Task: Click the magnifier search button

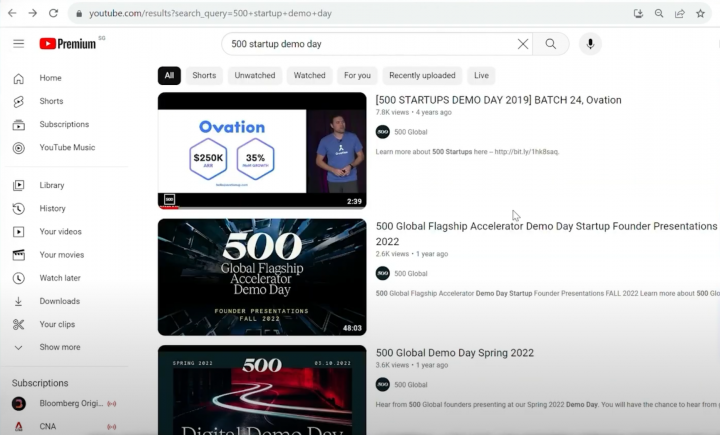Action: tap(551, 44)
